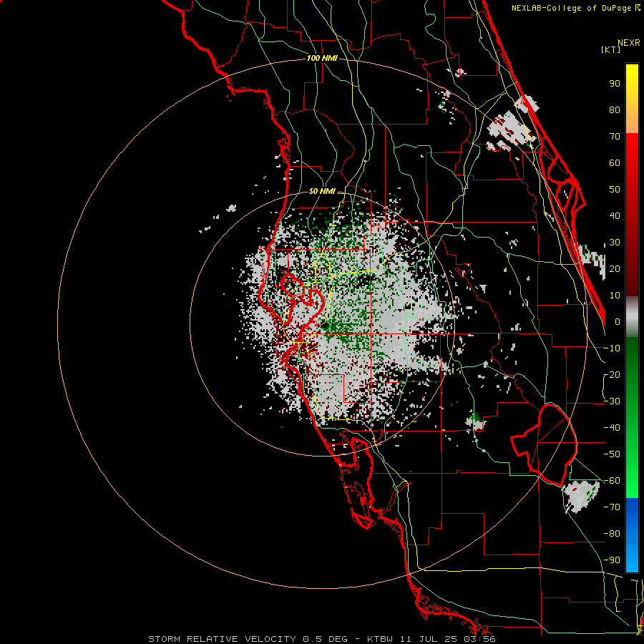Viewport: 644px width, 644px height.
Task: Pick the gray zero-velocity segment of the color bar
Action: 632,316
